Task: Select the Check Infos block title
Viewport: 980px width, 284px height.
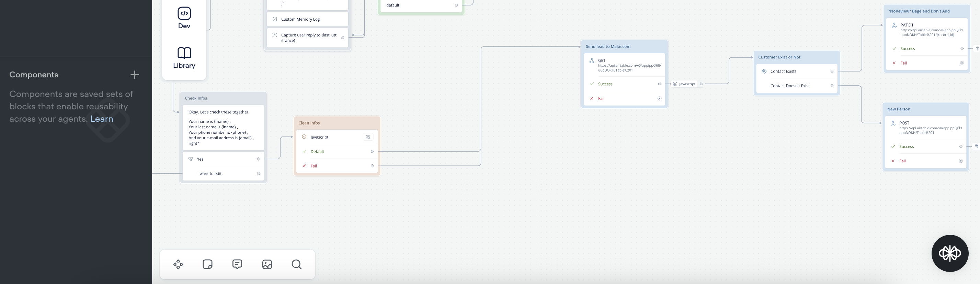Action: pyautogui.click(x=196, y=98)
